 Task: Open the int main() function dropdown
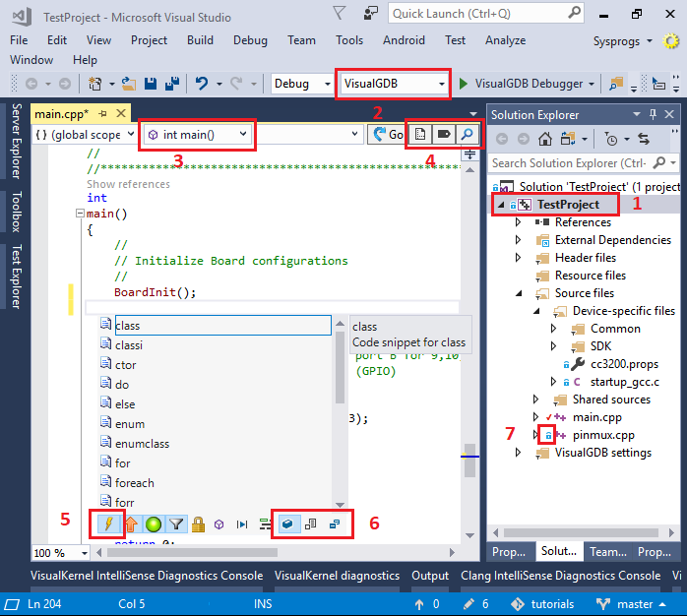click(197, 135)
